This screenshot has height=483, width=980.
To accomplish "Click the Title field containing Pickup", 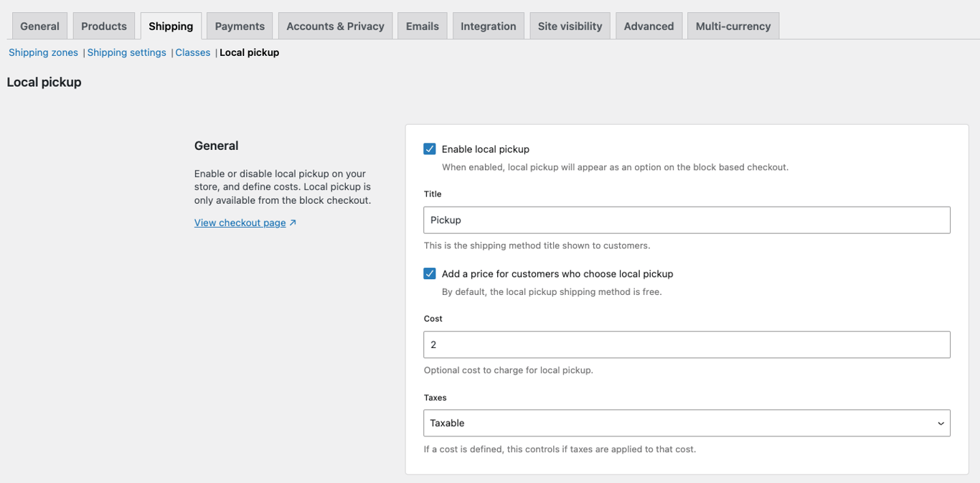I will pyautogui.click(x=687, y=220).
